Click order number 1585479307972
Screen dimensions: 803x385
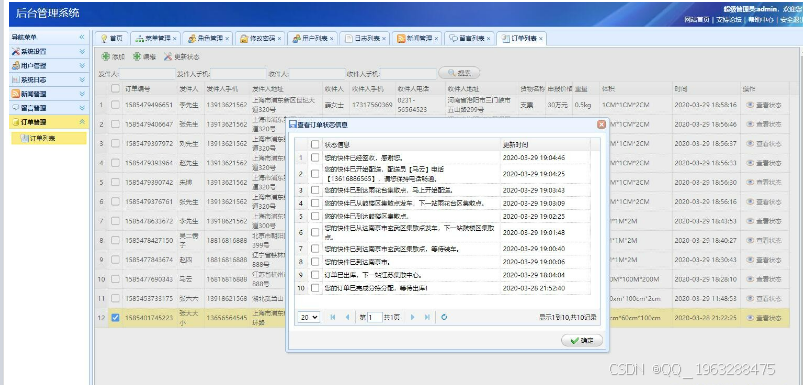click(149, 144)
